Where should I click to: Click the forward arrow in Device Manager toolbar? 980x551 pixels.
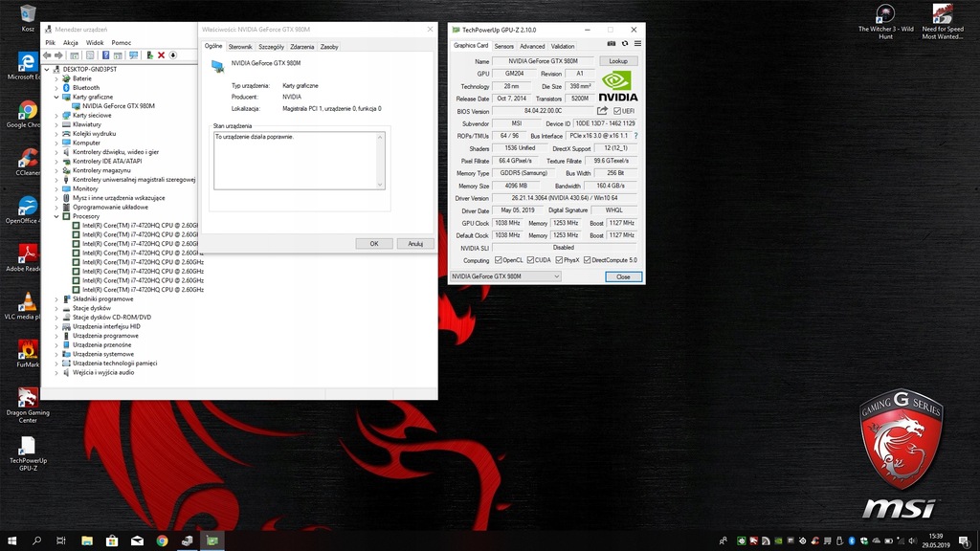tap(58, 55)
